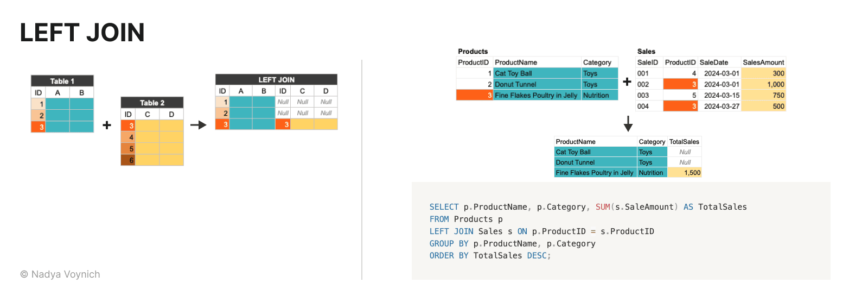Click the down arrow above the result table
The width and height of the screenshot is (868, 295).
628,123
